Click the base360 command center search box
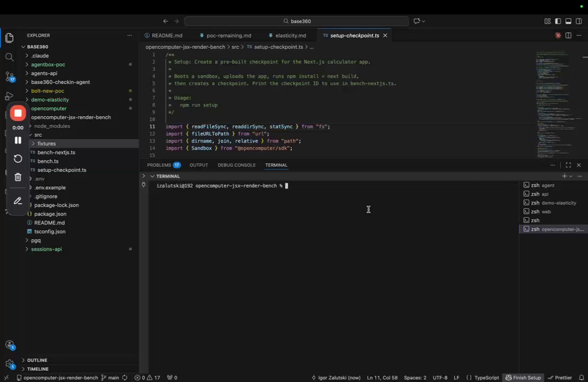Screen dimensions: 588x382 tap(297, 21)
